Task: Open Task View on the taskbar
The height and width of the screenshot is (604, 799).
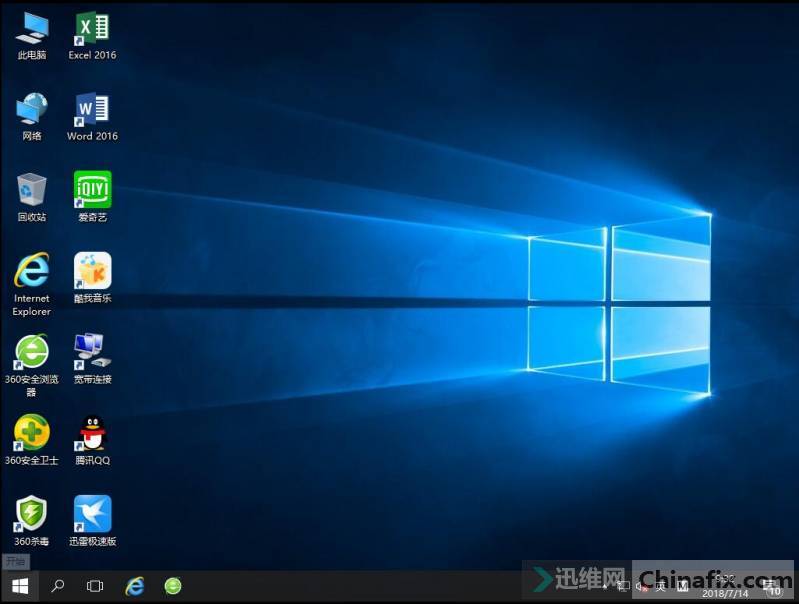Action: (95, 586)
